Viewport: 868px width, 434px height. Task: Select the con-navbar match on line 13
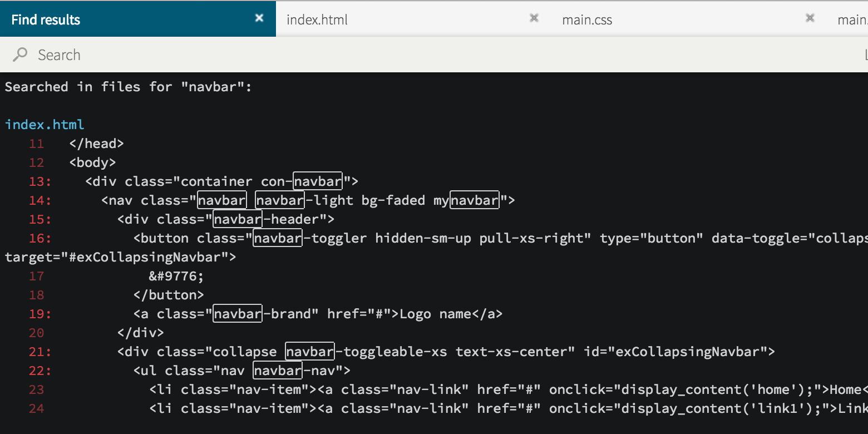318,181
